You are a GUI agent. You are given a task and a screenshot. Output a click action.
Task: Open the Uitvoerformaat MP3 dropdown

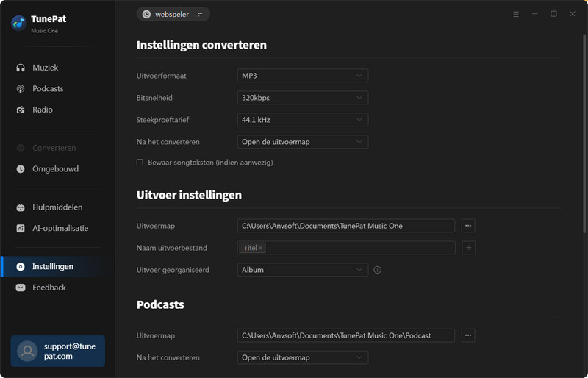pyautogui.click(x=303, y=76)
